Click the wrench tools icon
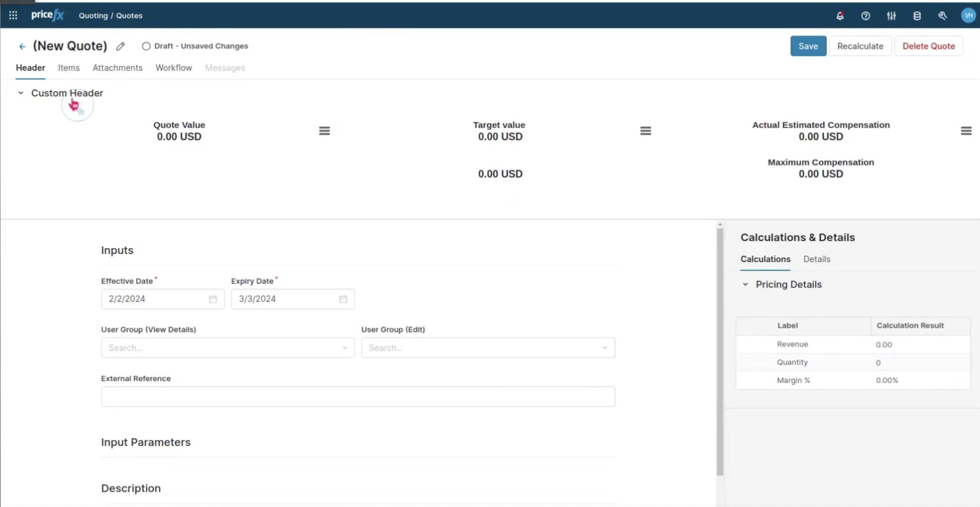This screenshot has width=980, height=507. tap(943, 16)
